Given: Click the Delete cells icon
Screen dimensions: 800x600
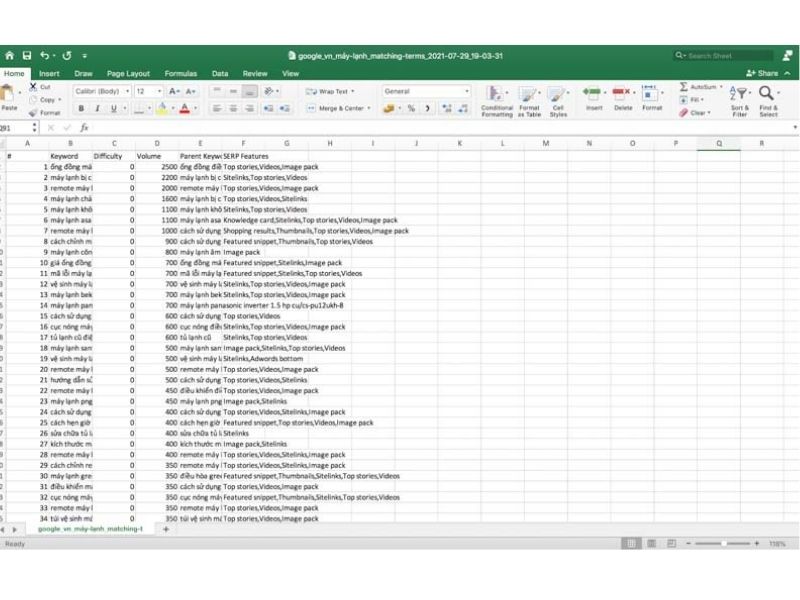Looking at the screenshot, I should pos(621,92).
